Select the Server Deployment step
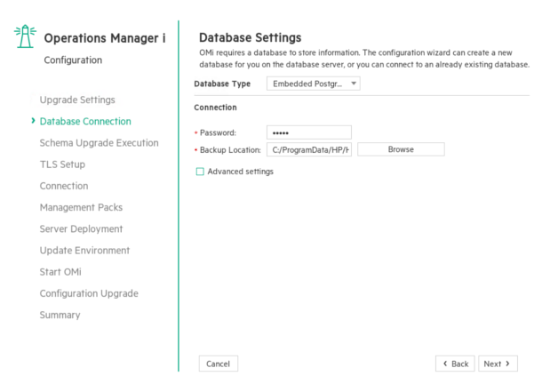 click(81, 228)
